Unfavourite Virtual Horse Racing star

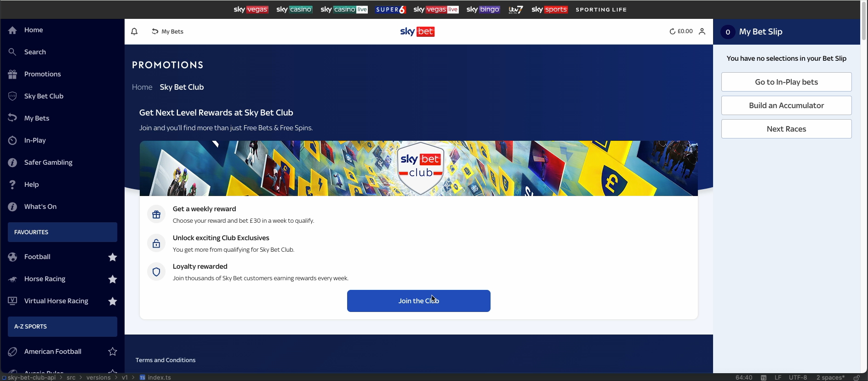pyautogui.click(x=113, y=301)
